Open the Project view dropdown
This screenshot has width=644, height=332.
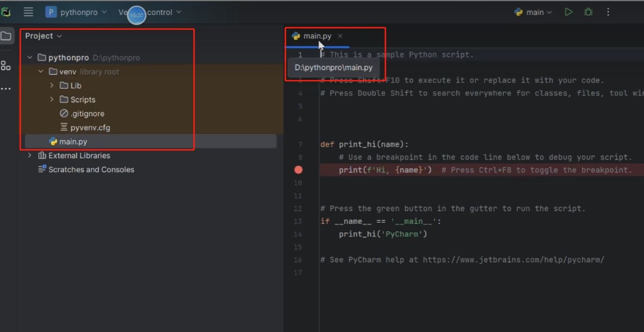pyautogui.click(x=43, y=36)
